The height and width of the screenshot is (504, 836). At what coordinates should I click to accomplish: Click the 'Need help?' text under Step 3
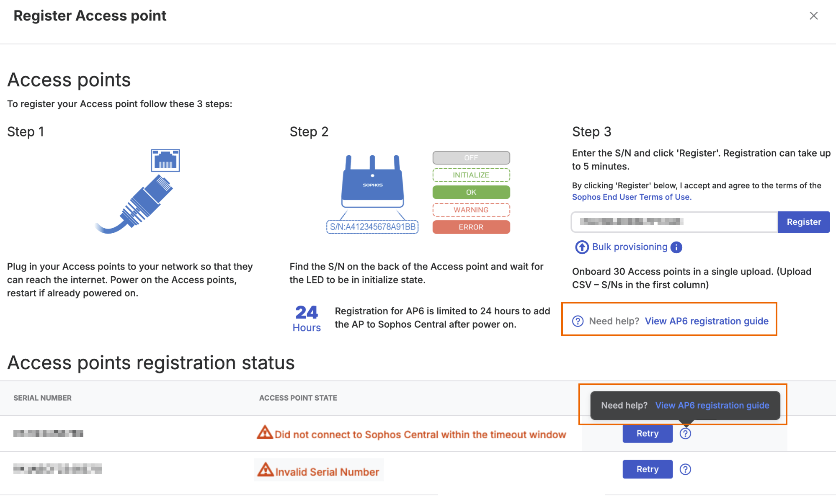(x=614, y=321)
